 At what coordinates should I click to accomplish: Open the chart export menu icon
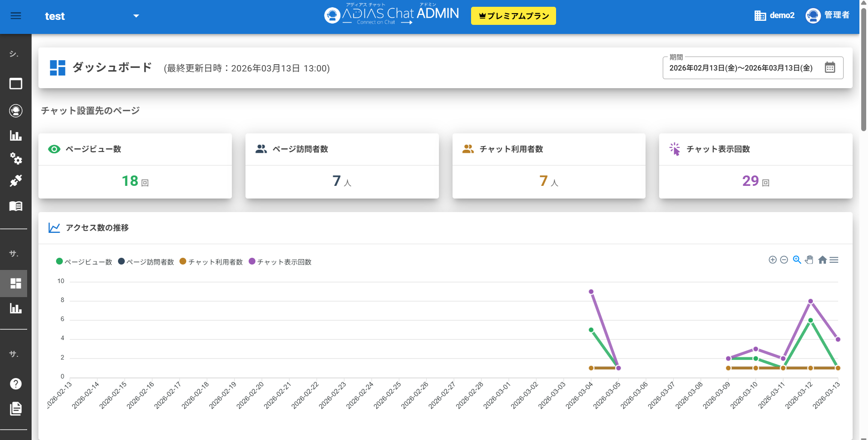[x=834, y=260]
